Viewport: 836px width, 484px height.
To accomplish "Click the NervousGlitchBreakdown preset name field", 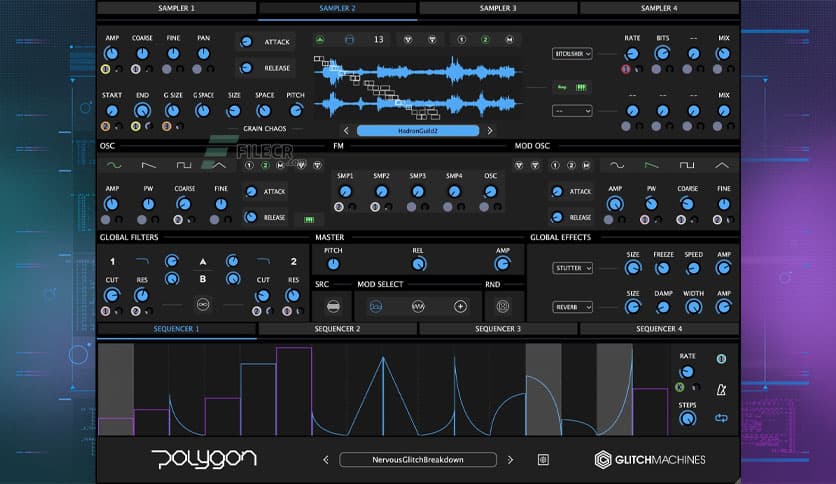I will (418, 459).
